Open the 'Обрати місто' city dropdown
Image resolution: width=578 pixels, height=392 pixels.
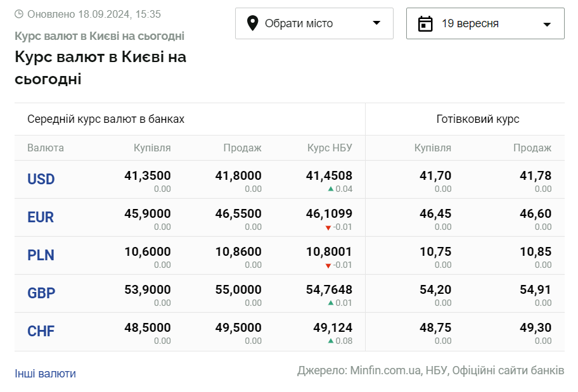coord(314,23)
